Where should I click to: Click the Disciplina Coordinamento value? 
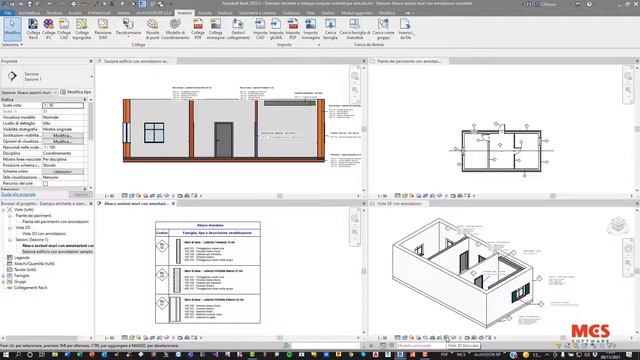pyautogui.click(x=63, y=153)
